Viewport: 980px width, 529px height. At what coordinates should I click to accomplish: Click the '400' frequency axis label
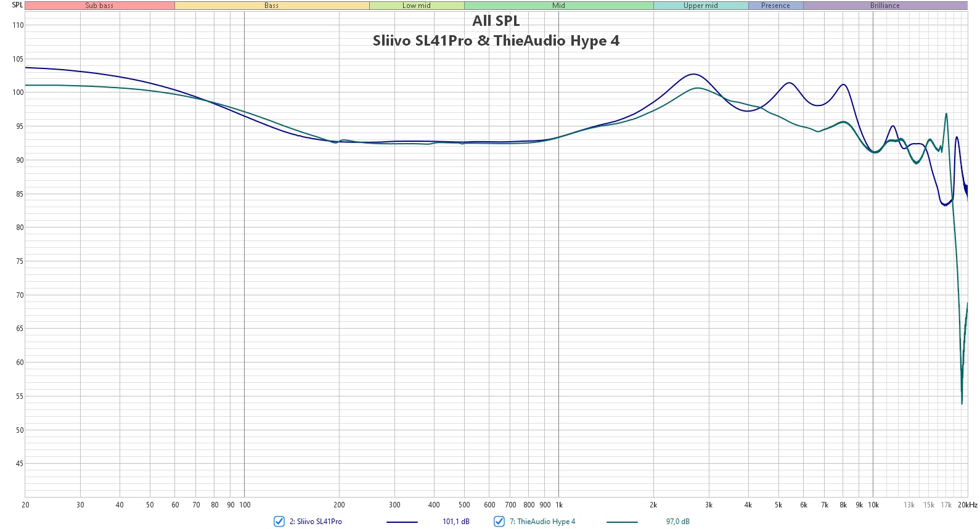pyautogui.click(x=434, y=505)
